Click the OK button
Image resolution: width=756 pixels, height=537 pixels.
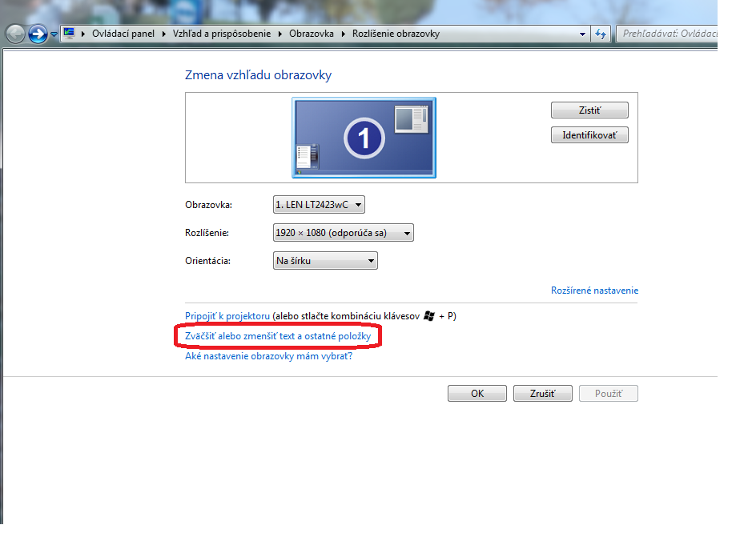tap(477, 394)
